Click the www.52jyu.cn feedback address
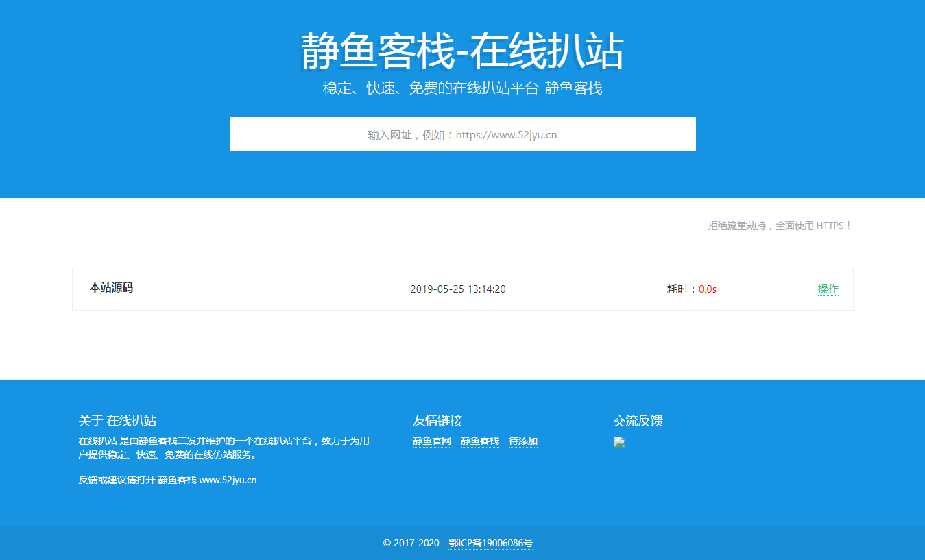 230,480
